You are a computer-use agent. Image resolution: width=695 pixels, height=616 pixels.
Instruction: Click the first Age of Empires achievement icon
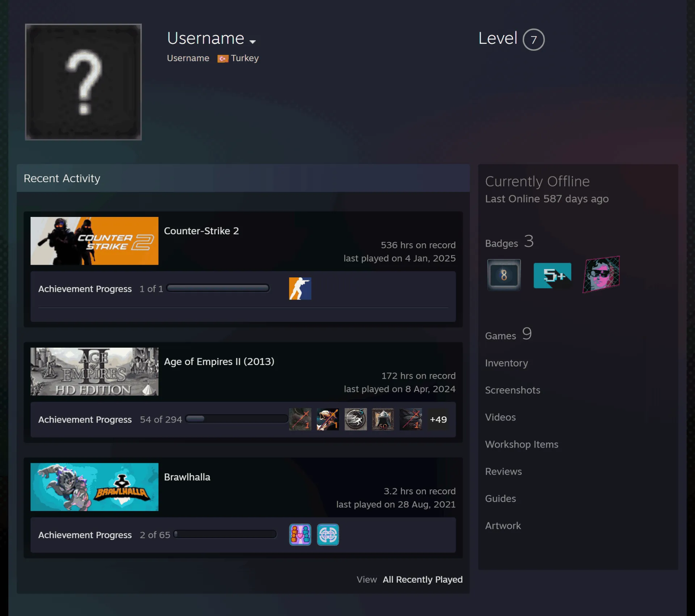(x=300, y=419)
